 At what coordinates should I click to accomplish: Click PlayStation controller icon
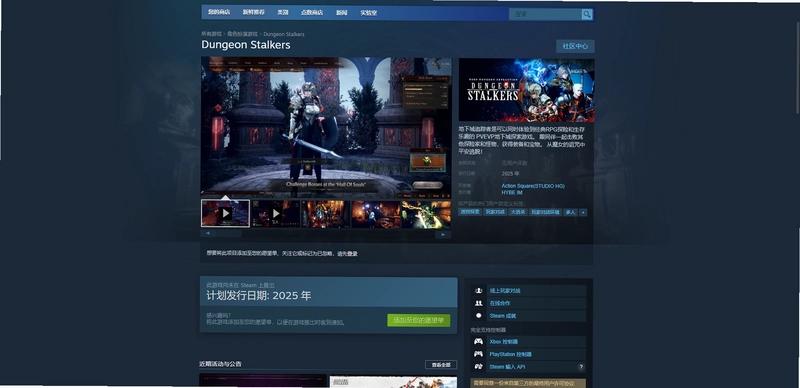click(x=479, y=354)
